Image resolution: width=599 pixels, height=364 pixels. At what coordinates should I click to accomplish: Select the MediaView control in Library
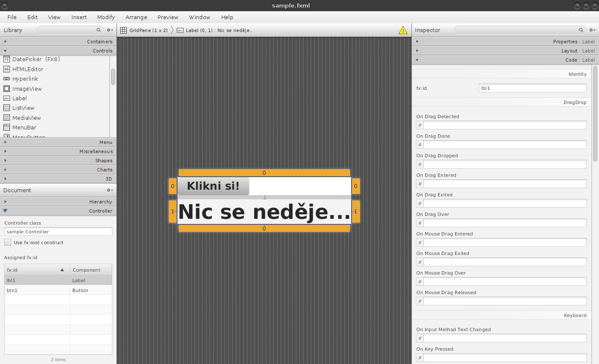click(26, 118)
